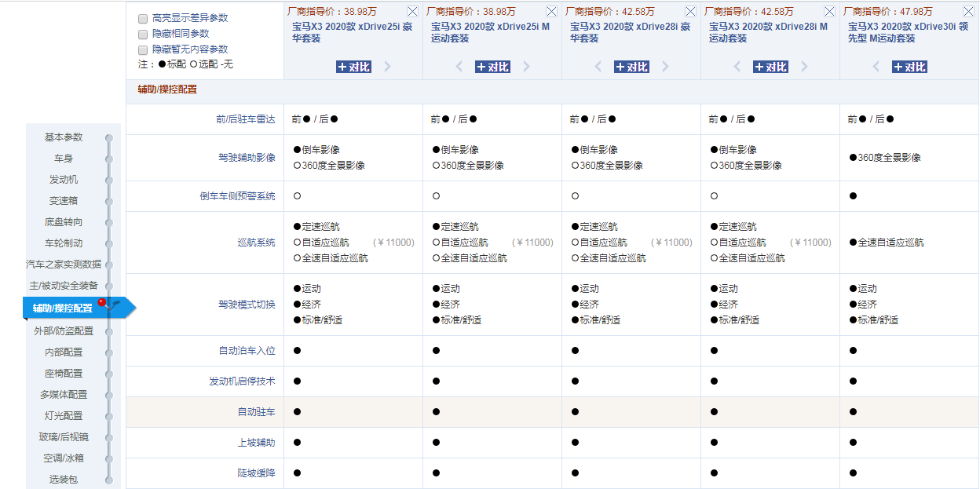
Task: Select the 自动驻车 row label
Action: point(256,412)
